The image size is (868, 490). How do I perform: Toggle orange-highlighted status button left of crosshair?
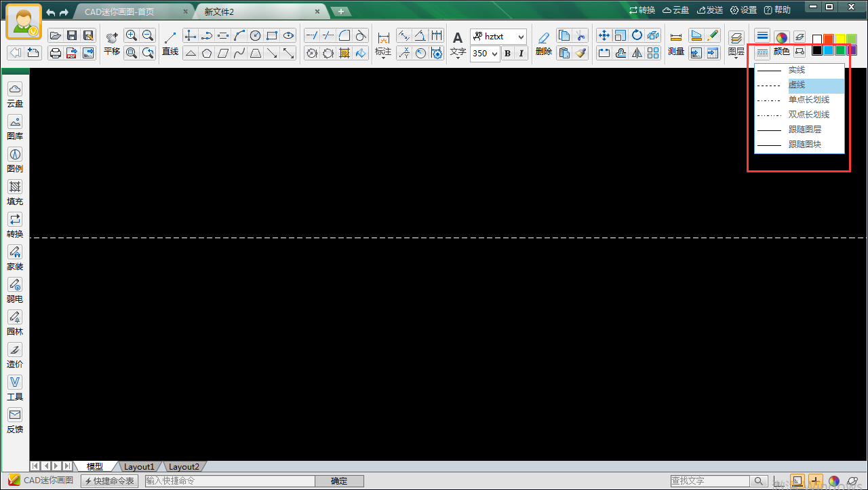coord(798,481)
